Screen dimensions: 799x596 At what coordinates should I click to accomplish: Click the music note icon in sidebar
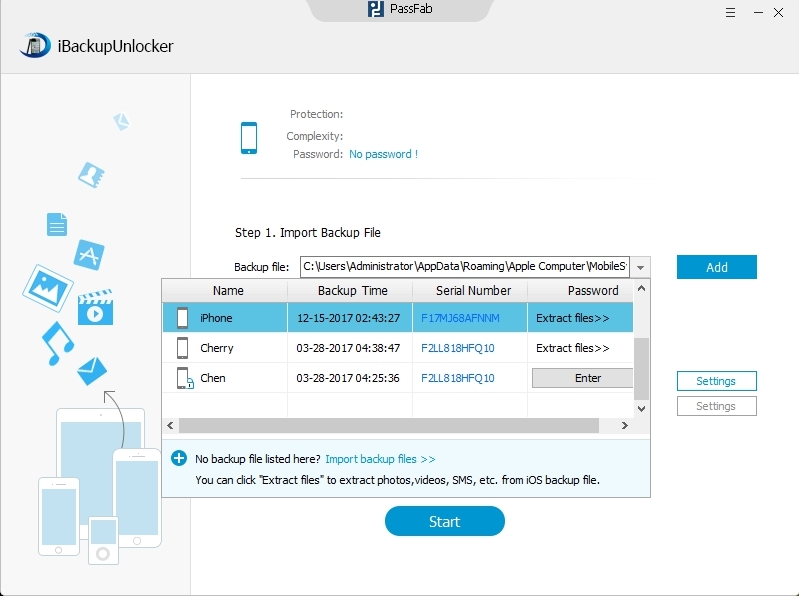click(x=57, y=343)
